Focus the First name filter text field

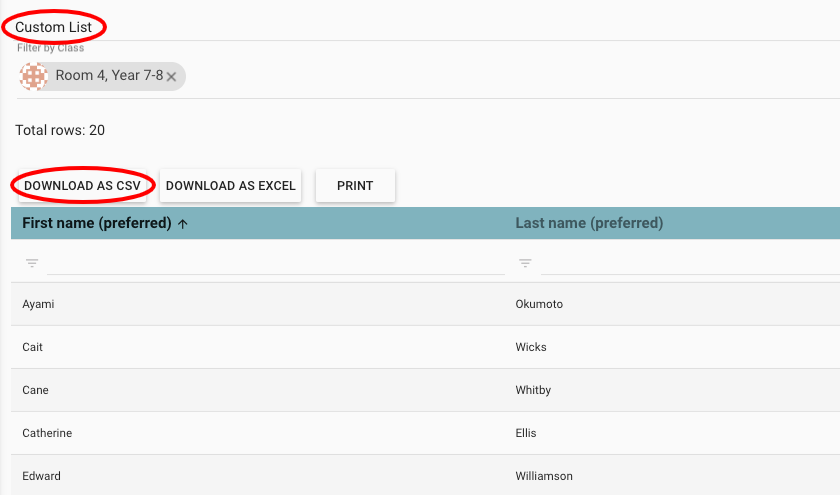point(275,263)
